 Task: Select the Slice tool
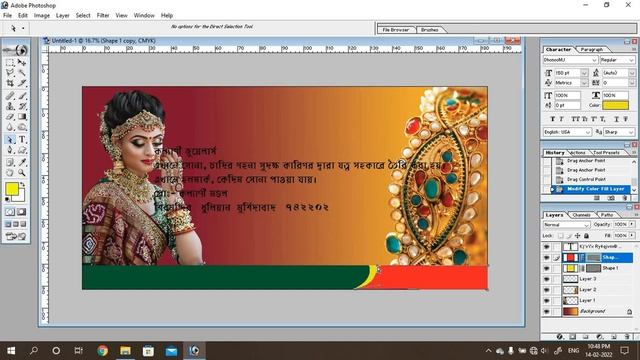[22, 83]
